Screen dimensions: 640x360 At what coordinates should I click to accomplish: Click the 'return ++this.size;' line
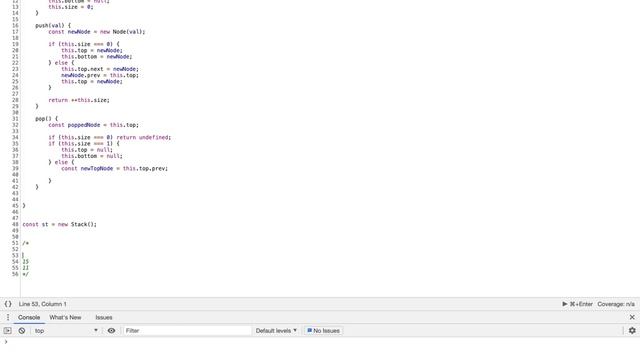[79, 100]
